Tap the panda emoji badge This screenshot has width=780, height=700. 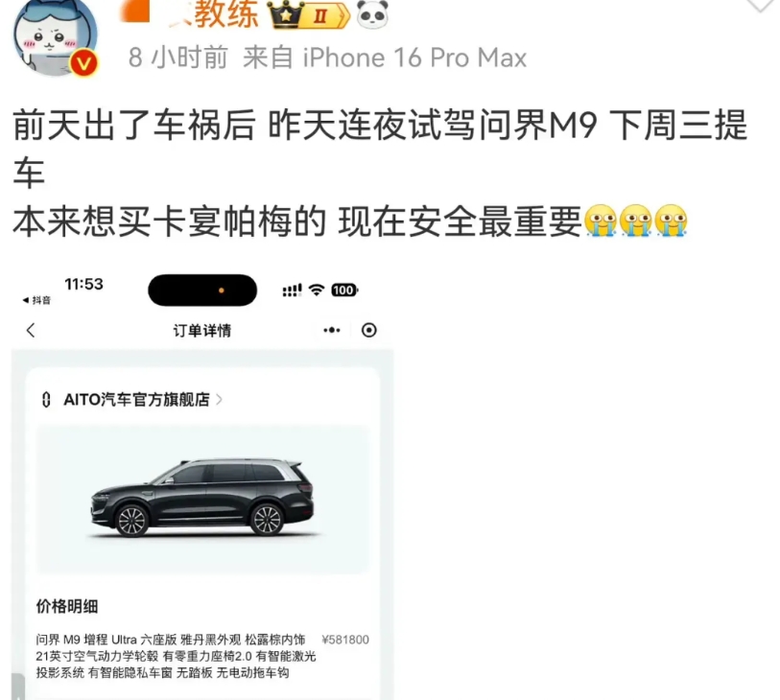(372, 14)
